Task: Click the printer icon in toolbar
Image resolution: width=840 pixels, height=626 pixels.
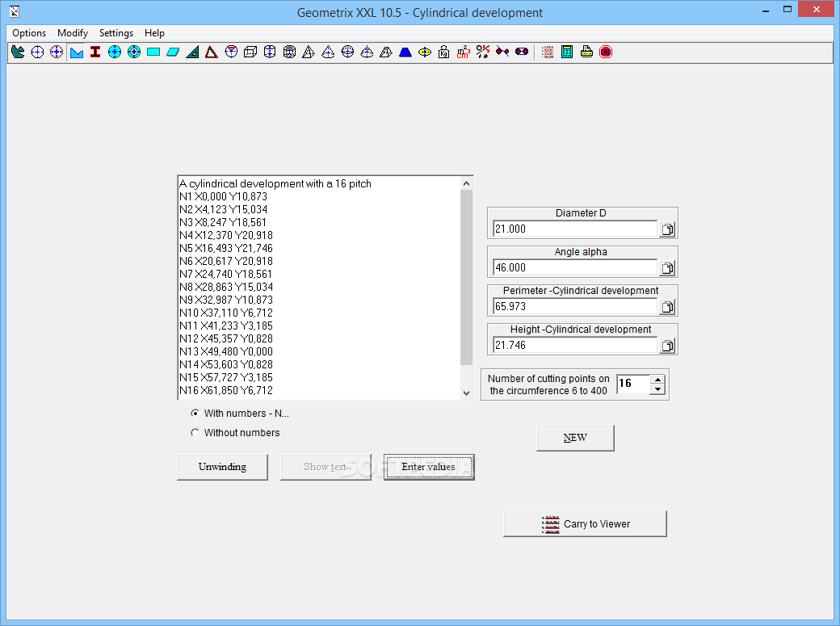Action: pyautogui.click(x=586, y=52)
